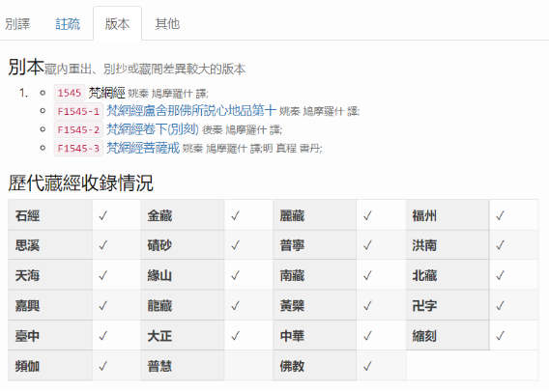Click the 別本 heading
The height and width of the screenshot is (392, 549).
coord(26,67)
